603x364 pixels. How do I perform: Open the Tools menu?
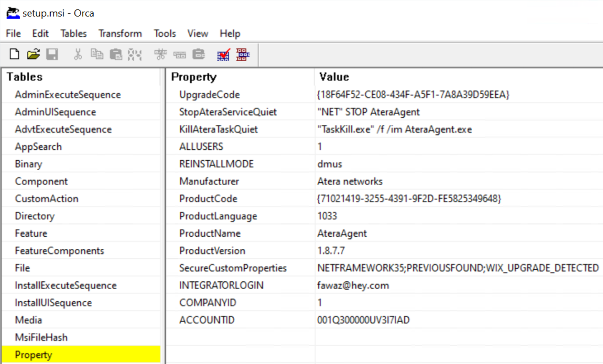164,33
